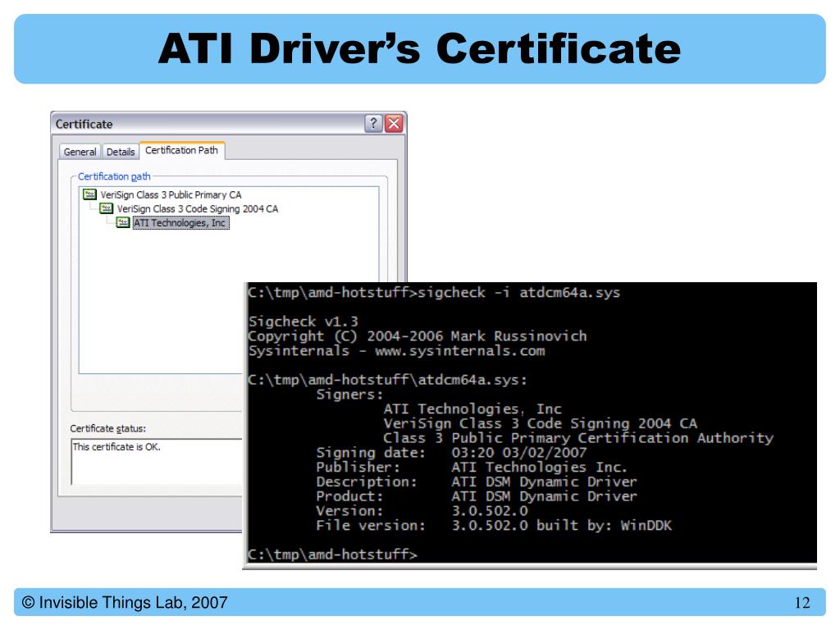Image resolution: width=840 pixels, height=630 pixels.
Task: Click the Certificate dialog title bar
Action: tap(209, 124)
